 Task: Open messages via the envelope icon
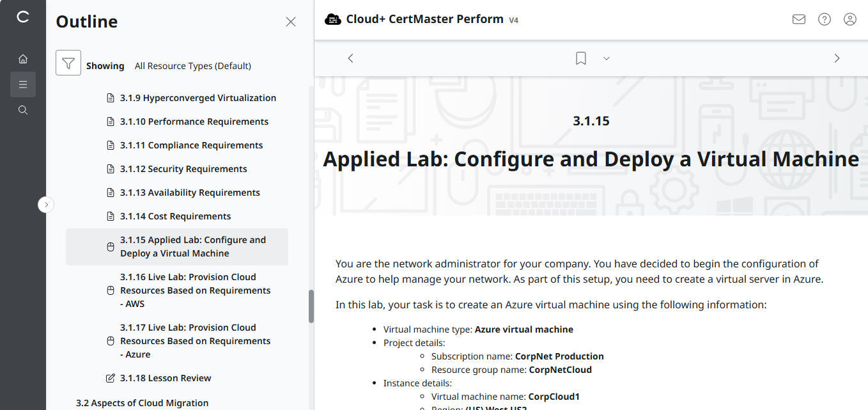click(798, 19)
